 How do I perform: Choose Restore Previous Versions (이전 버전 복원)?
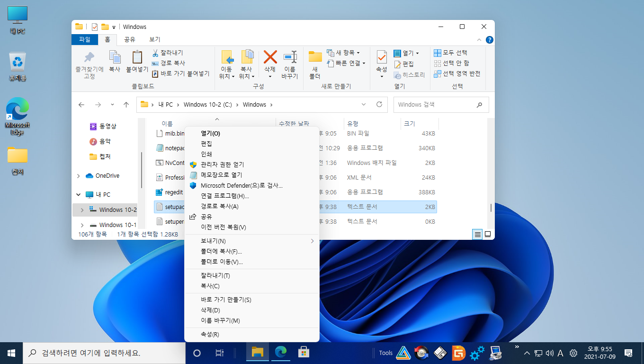tap(251, 227)
